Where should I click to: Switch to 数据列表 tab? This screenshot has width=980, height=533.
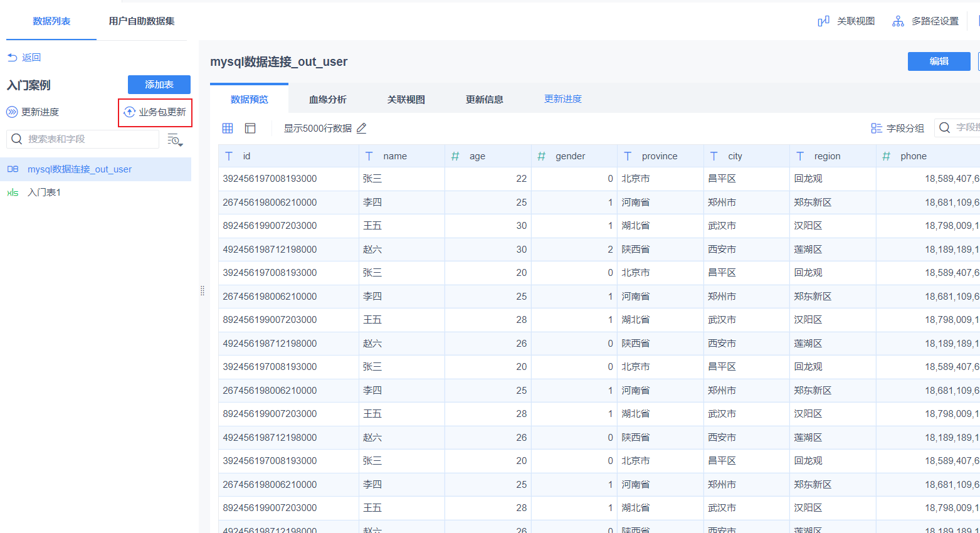51,21
